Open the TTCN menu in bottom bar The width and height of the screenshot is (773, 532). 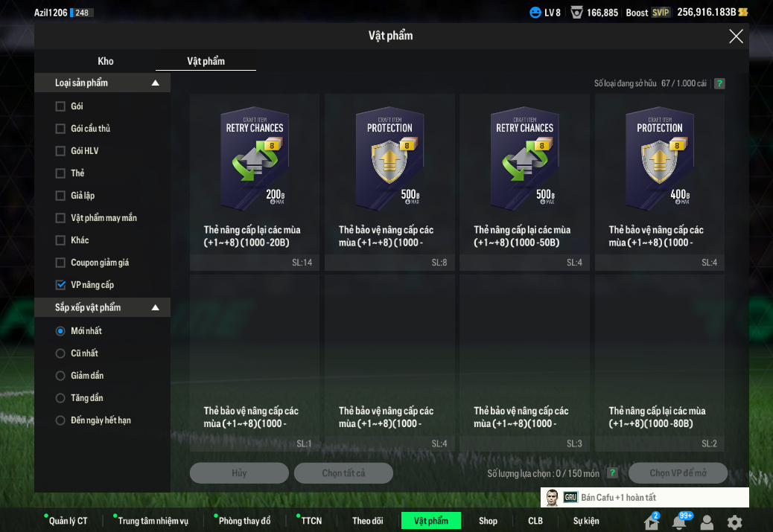tap(311, 521)
